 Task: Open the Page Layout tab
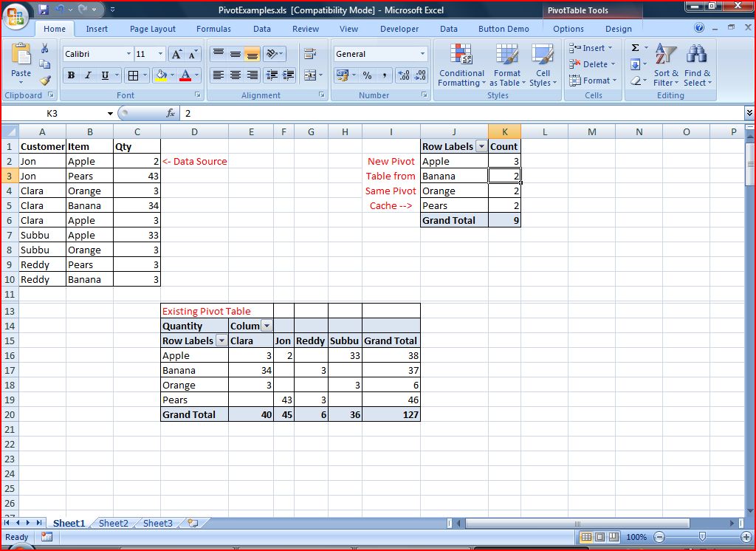click(152, 29)
